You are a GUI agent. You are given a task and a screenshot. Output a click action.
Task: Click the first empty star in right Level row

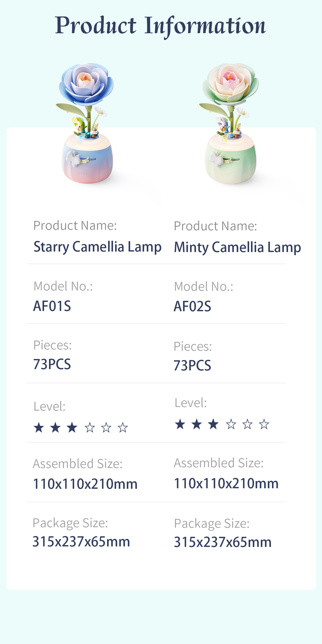231,424
